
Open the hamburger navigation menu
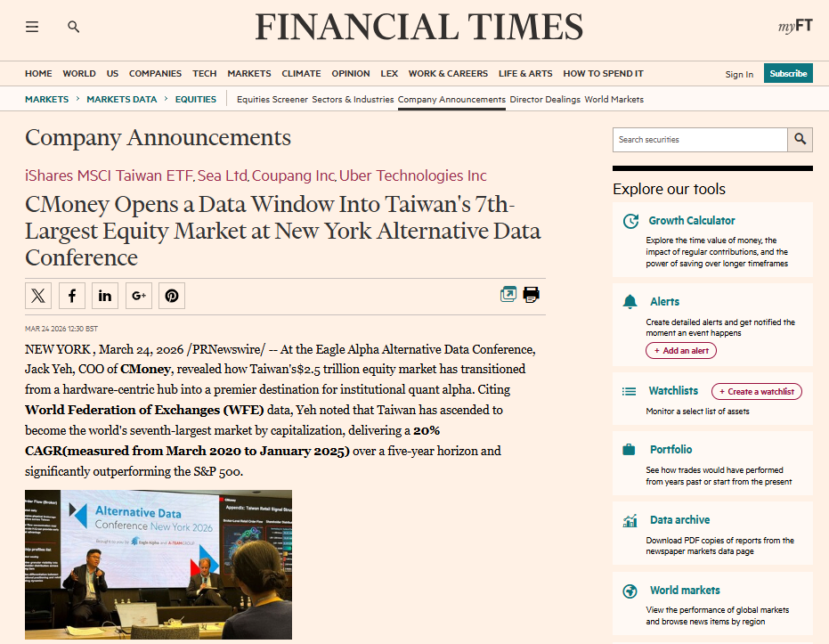pos(32,27)
